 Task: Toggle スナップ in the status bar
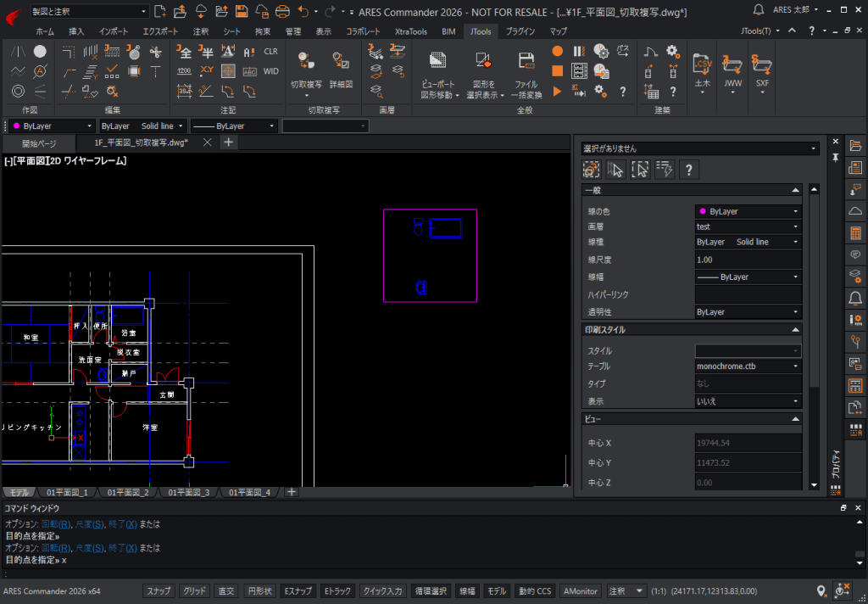click(159, 591)
